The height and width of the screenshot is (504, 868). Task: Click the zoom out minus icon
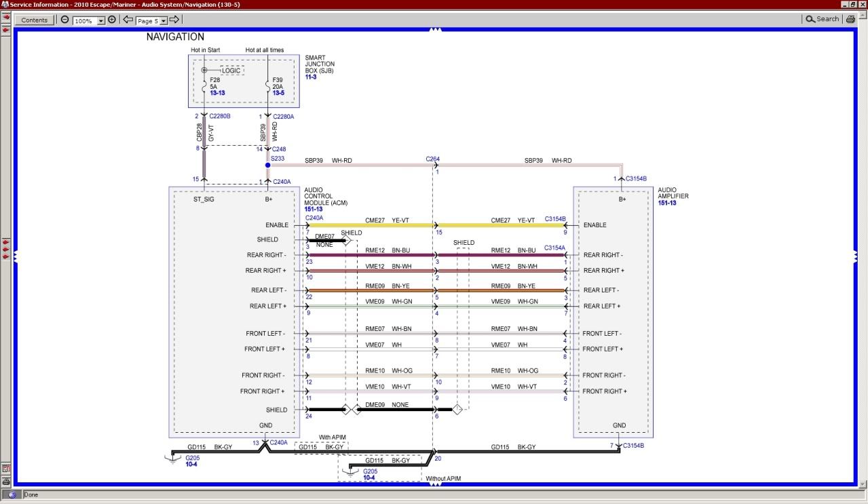coord(65,20)
